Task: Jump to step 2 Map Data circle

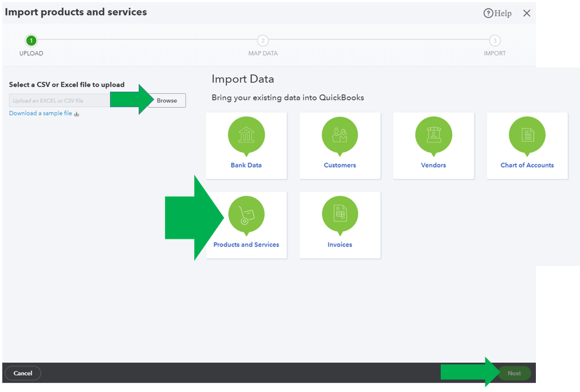Action: [x=263, y=41]
